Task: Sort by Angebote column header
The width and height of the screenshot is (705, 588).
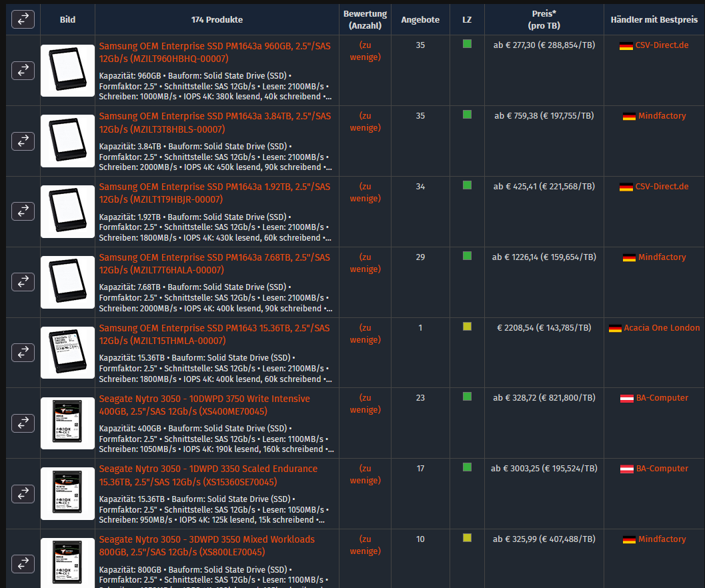Action: coord(420,19)
